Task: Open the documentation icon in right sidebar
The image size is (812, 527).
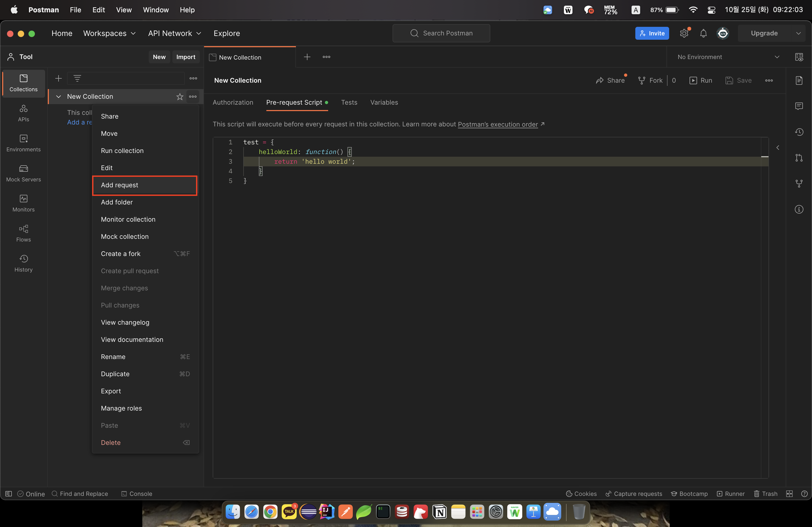Action: [799, 80]
